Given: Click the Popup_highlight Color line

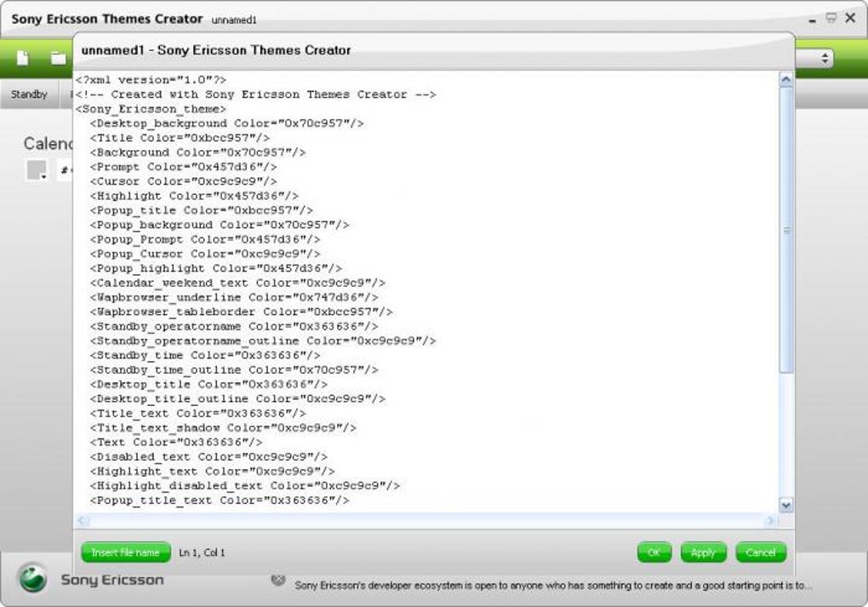Looking at the screenshot, I should [x=216, y=268].
